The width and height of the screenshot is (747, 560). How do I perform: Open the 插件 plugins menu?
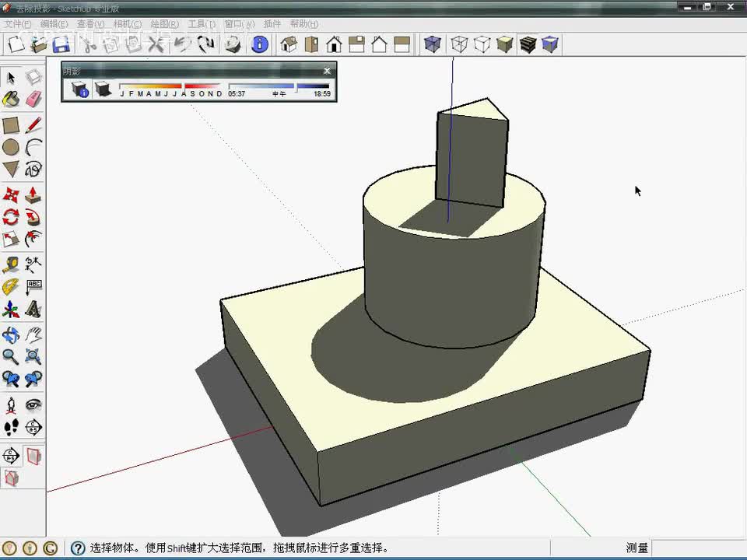point(272,24)
